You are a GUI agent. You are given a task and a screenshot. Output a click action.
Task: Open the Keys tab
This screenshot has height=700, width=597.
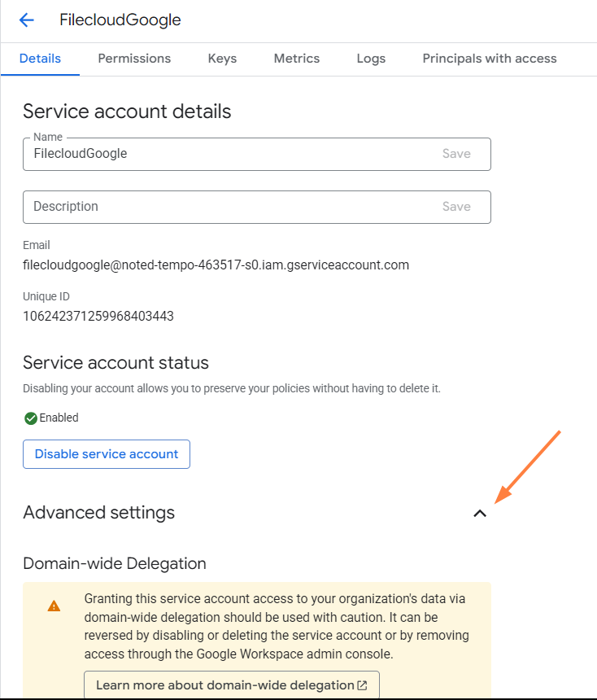pyautogui.click(x=222, y=59)
